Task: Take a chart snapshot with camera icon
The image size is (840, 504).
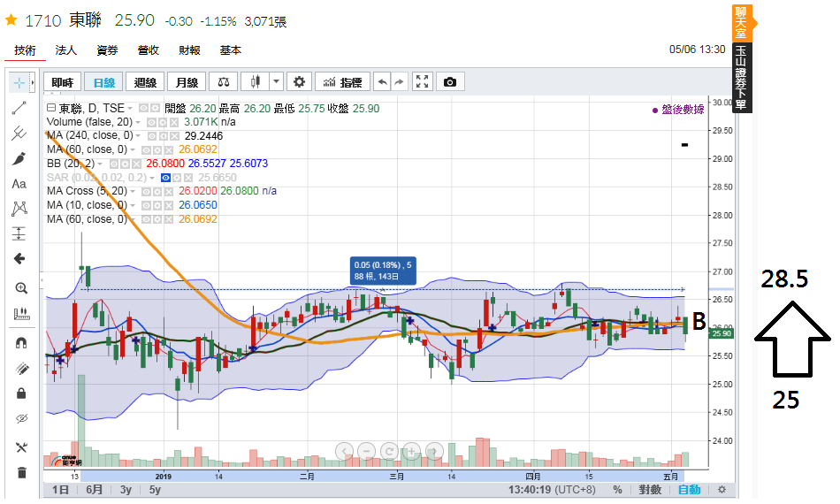Action: coord(450,82)
